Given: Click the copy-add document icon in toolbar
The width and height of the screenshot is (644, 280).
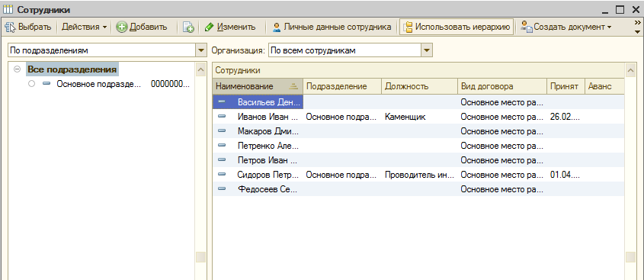Looking at the screenshot, I should pos(188,27).
